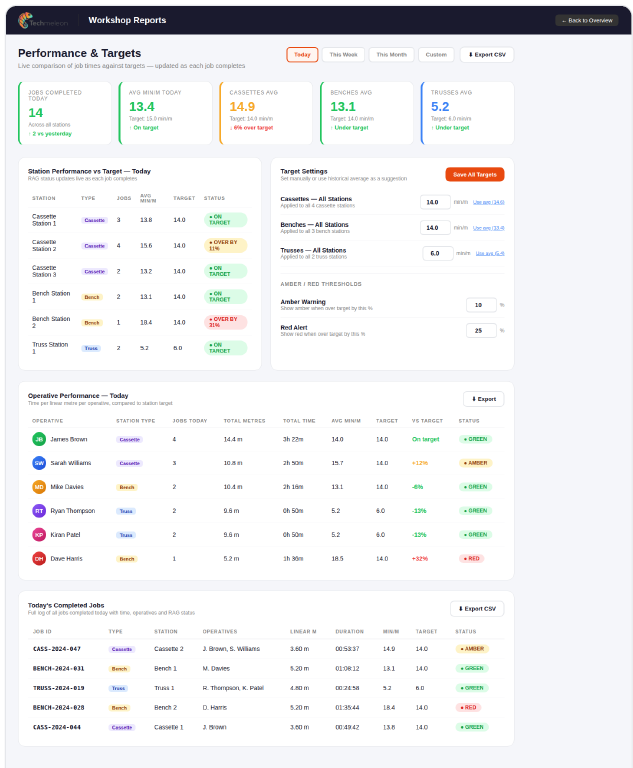The width and height of the screenshot is (633, 768).
Task: Click job ID BENCH-2024-028
Action: pos(58,708)
